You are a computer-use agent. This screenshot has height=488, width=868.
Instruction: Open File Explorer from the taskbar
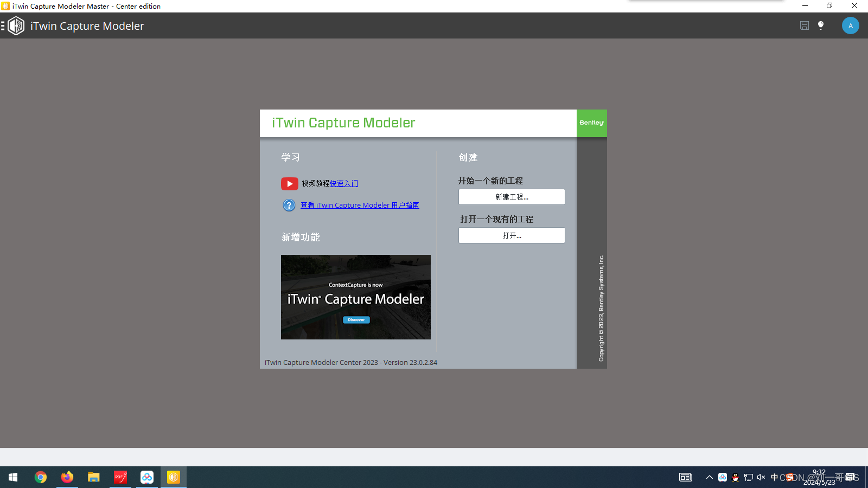coord(94,477)
